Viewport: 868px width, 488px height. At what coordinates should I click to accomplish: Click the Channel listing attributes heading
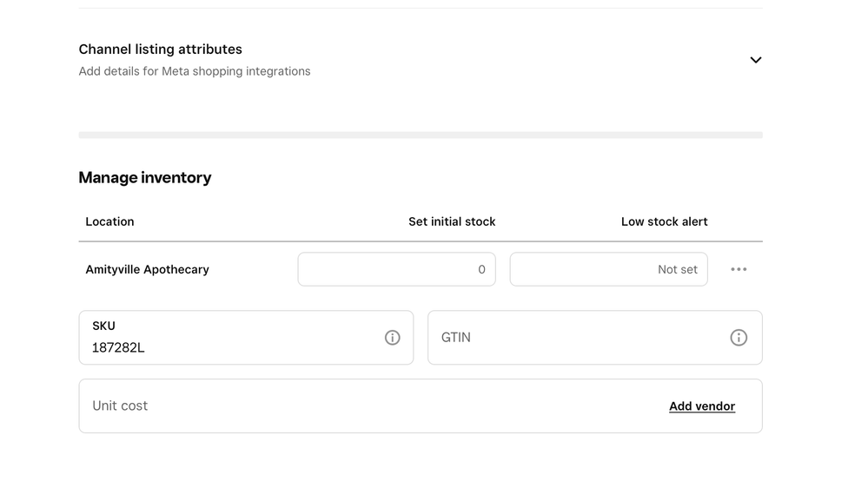(x=160, y=49)
